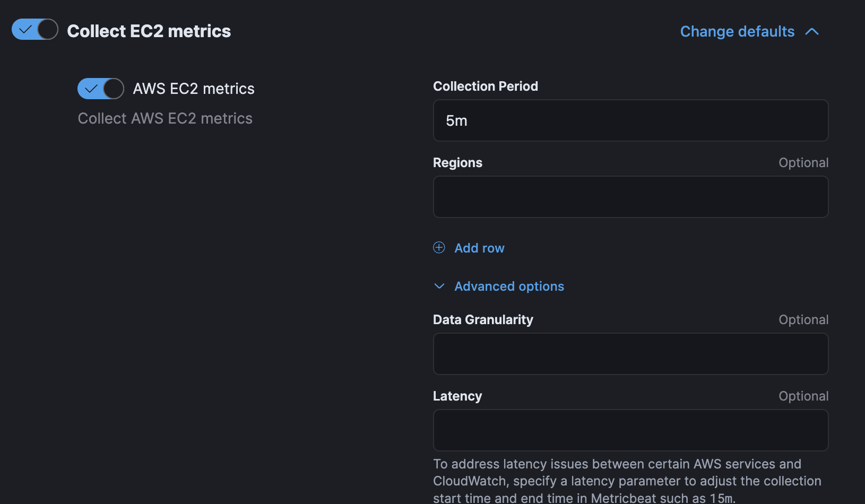The image size is (865, 504).
Task: Toggle the Collect EC2 metrics switch
Action: 35,30
